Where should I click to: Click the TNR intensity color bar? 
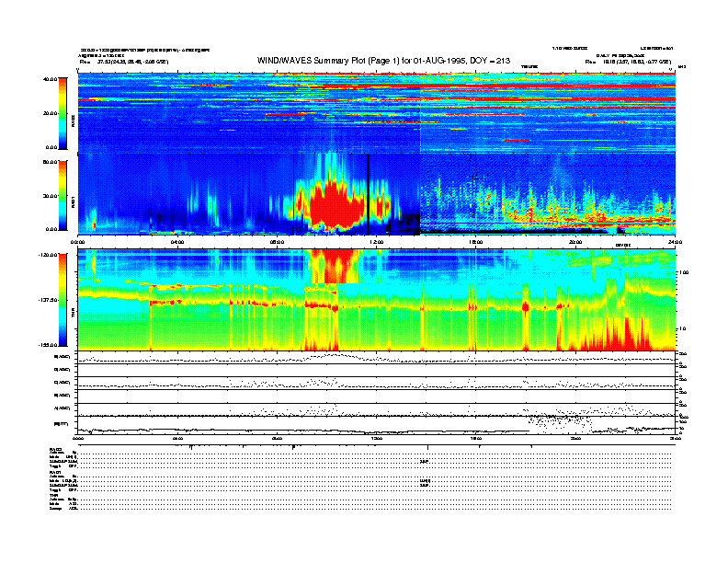63,300
